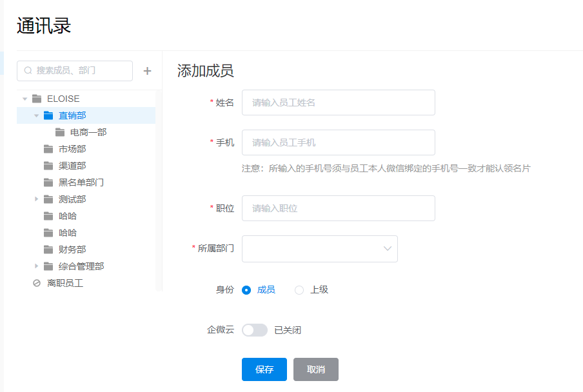Select 渠道部 in the department tree
The height and width of the screenshot is (392, 583).
tap(72, 166)
